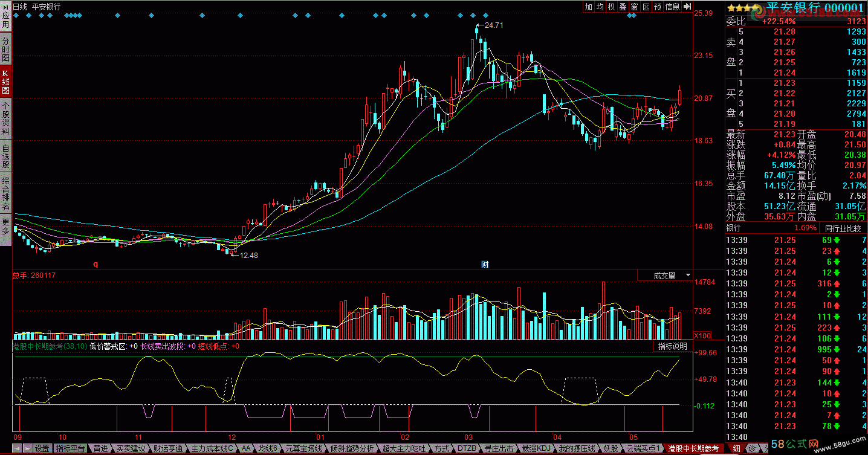
Task: Switch to K线图 candlestick view
Action: click(x=5, y=81)
